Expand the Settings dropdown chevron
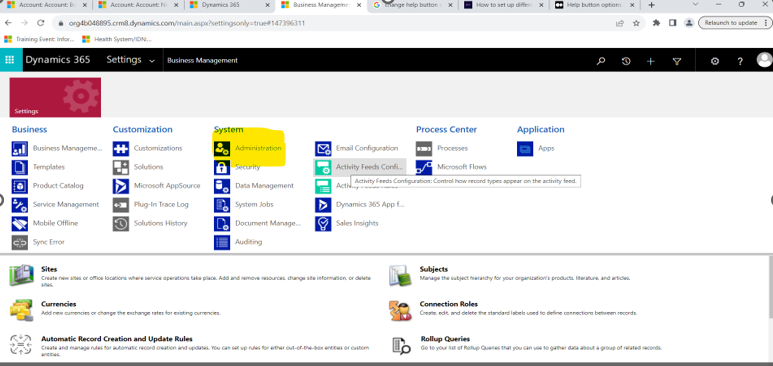773x366 pixels. tap(152, 61)
